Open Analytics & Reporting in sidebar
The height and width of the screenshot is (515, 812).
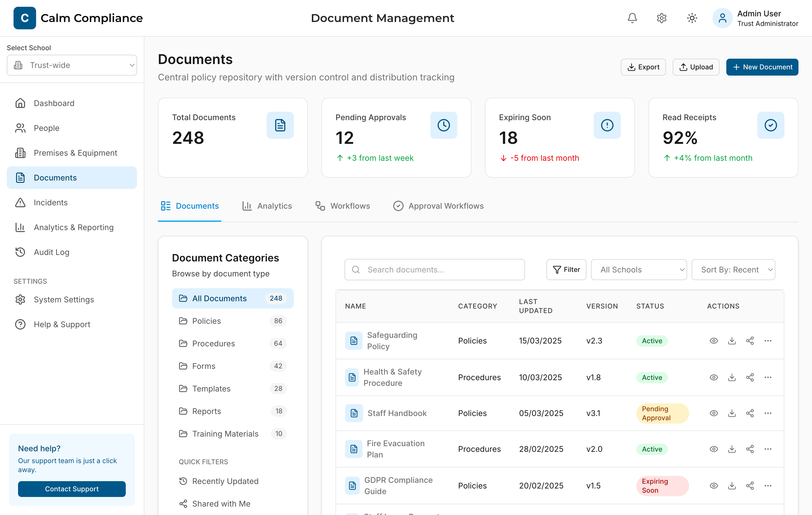point(72,227)
